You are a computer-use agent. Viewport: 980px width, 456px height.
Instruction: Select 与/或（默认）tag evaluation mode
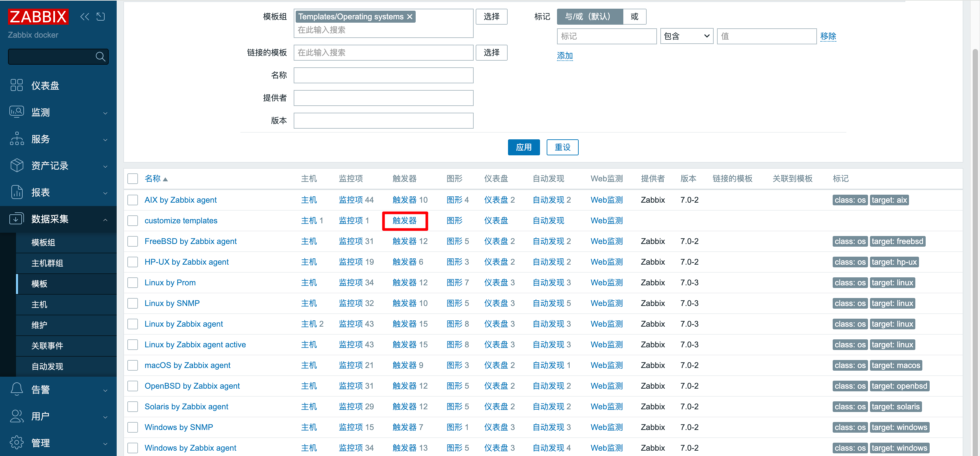[590, 17]
